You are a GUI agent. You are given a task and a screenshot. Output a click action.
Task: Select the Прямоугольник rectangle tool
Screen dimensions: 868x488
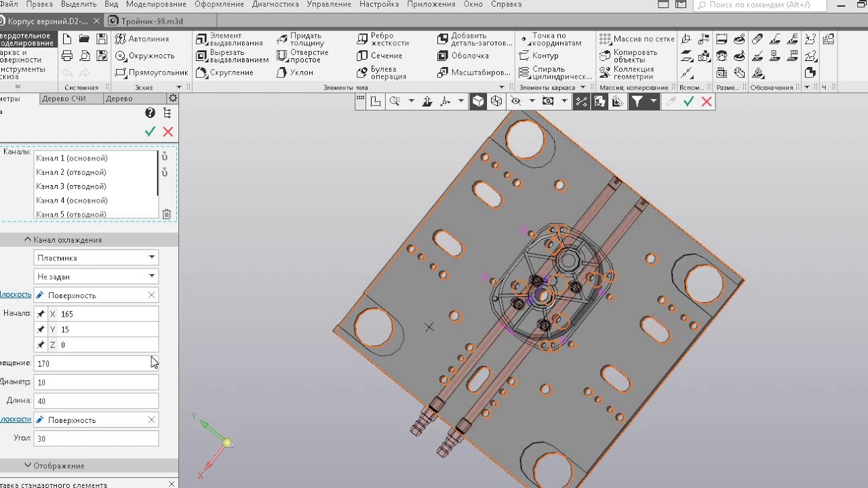151,73
